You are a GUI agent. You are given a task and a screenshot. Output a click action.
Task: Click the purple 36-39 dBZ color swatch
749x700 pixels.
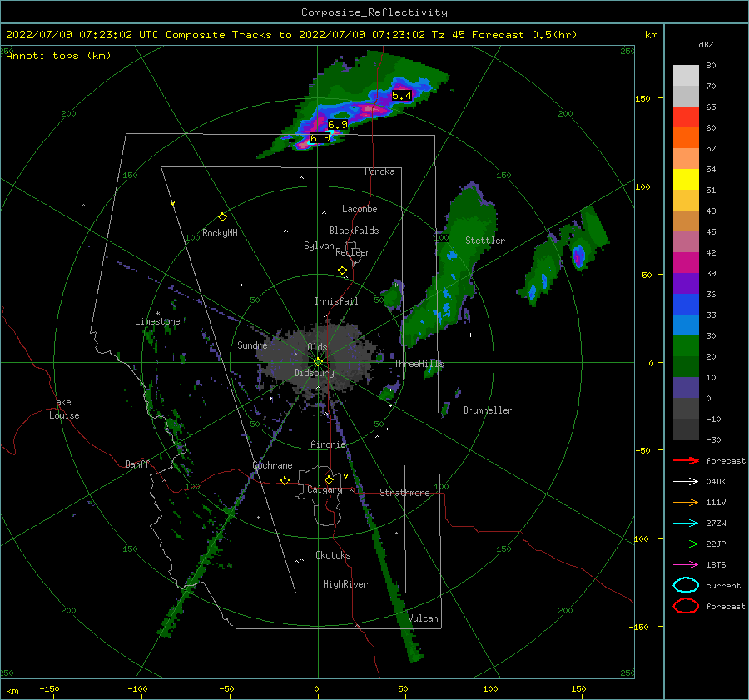(686, 283)
